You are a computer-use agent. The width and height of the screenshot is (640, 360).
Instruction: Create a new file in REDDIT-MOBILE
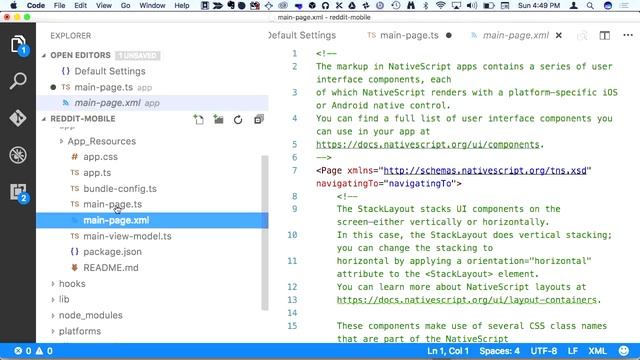[199, 120]
